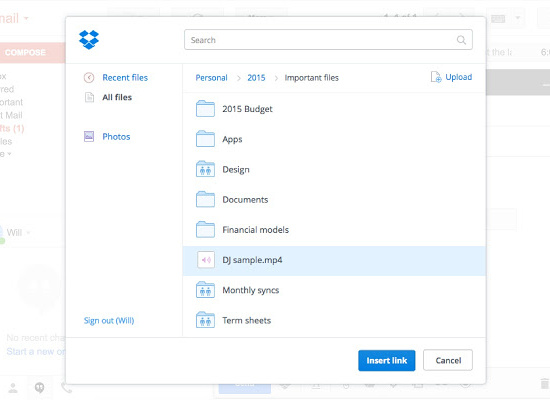This screenshot has width=550, height=400.
Task: Click the Design shared folder icon
Action: click(205, 169)
